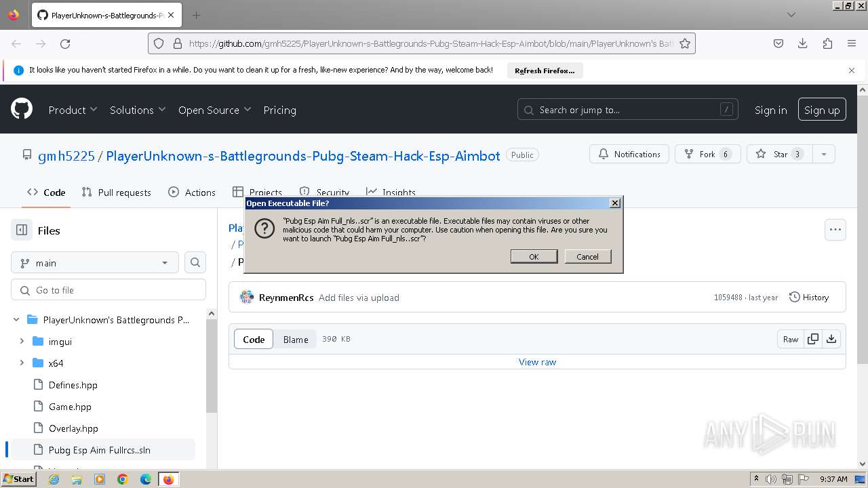Switch to Blame view
The image size is (868, 488).
[296, 340]
